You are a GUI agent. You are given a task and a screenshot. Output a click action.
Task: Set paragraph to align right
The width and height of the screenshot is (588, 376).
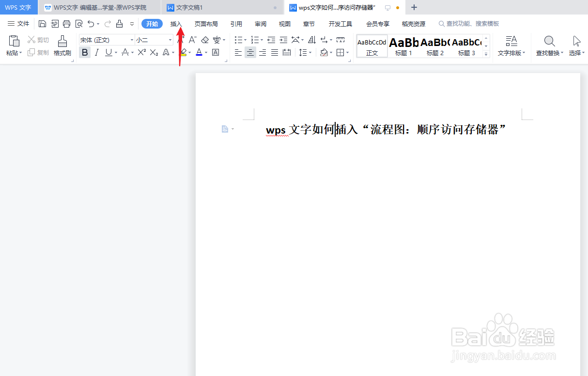[263, 52]
